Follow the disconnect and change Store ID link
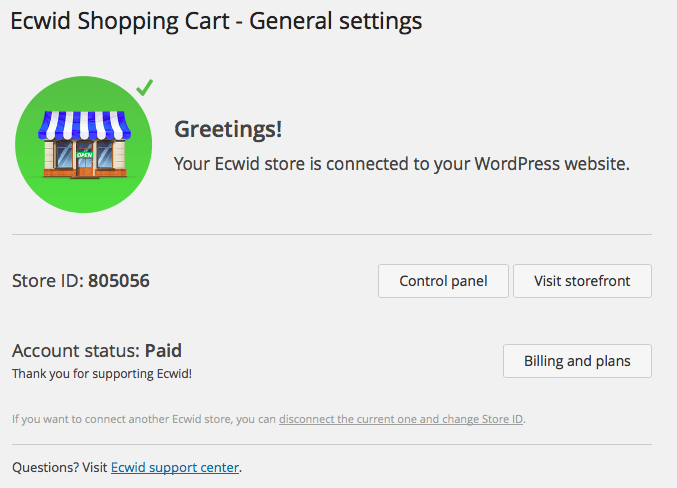The width and height of the screenshot is (677, 488). 401,418
